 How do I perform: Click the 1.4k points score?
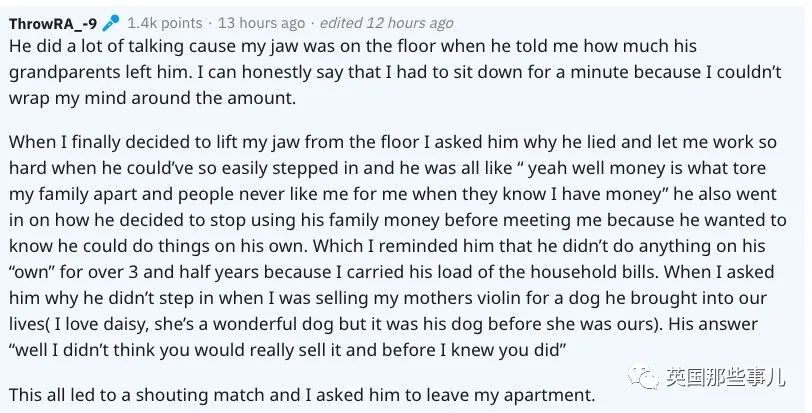[x=165, y=23]
